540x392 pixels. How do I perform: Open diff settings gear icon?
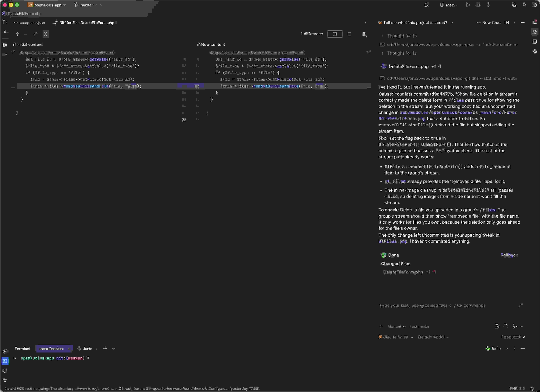(364, 34)
